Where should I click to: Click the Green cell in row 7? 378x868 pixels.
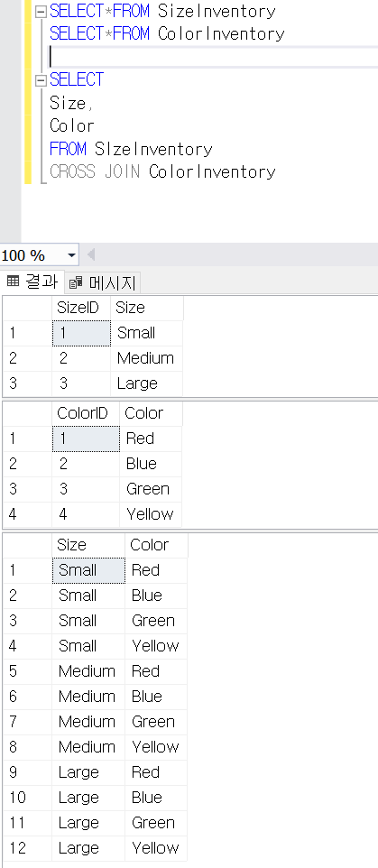(156, 722)
